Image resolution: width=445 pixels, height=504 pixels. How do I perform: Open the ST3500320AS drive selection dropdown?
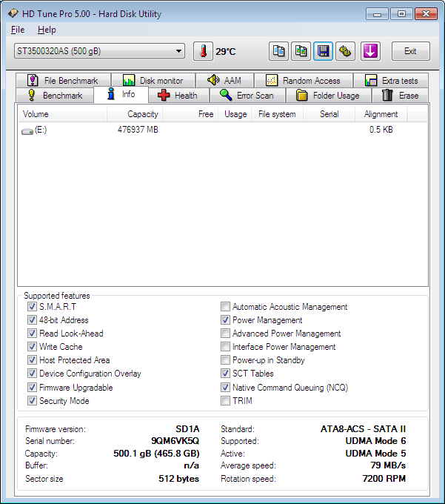click(x=99, y=51)
